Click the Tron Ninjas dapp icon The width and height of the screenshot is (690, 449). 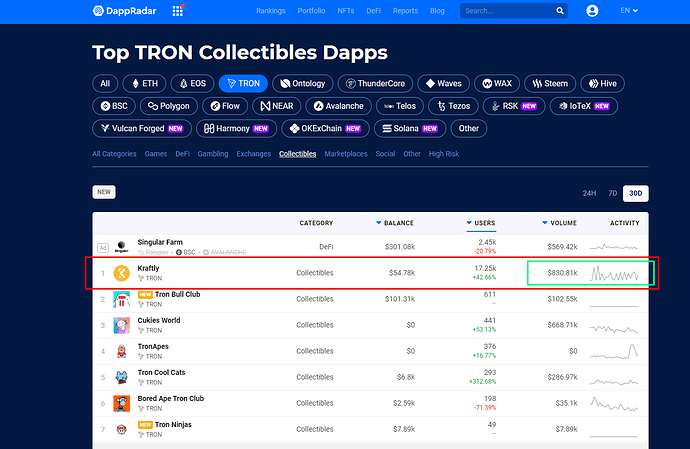pos(121,429)
